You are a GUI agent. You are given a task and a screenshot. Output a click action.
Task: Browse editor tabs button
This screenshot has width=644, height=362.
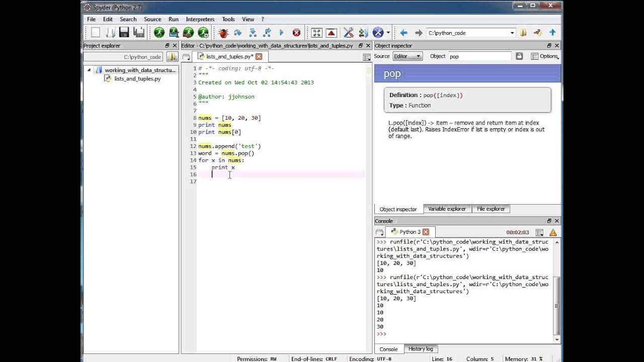[186, 57]
